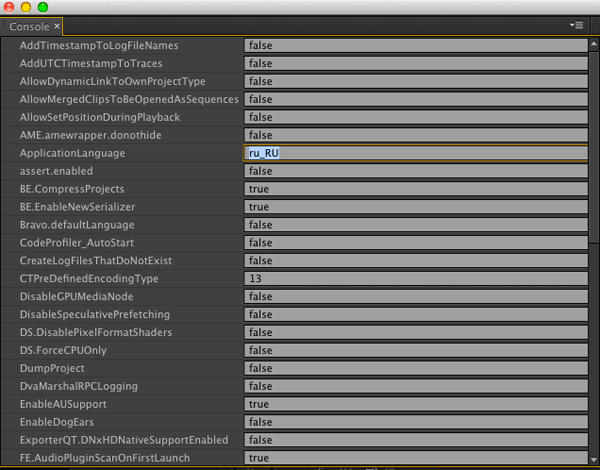Screen dimensions: 600x470
Task: Edit the BE.CompressProjects value field
Action: (416, 189)
